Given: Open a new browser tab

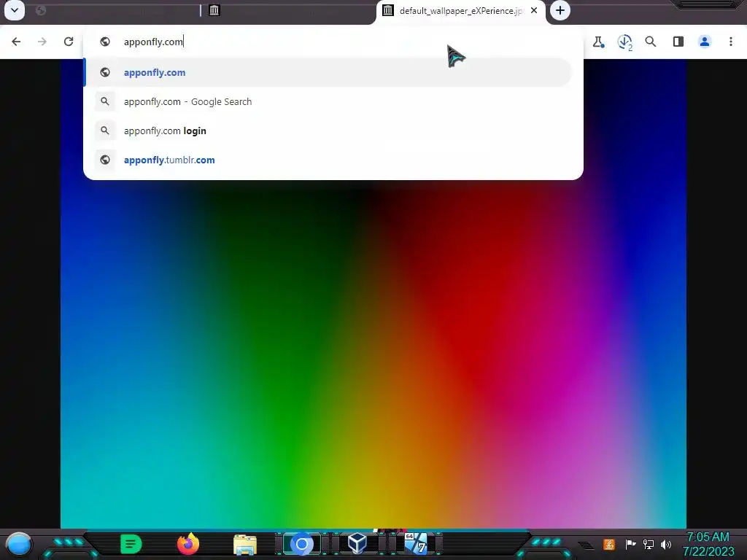Looking at the screenshot, I should (x=560, y=10).
